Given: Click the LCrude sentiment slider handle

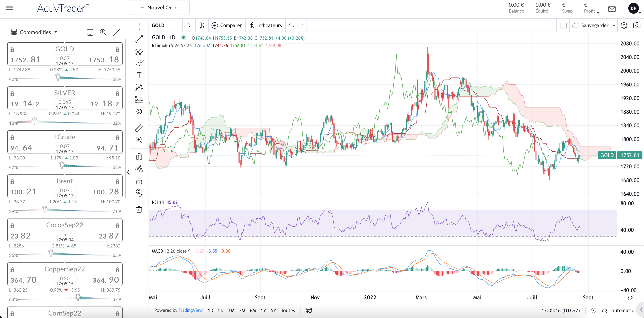Looking at the screenshot, I should 62,165.
